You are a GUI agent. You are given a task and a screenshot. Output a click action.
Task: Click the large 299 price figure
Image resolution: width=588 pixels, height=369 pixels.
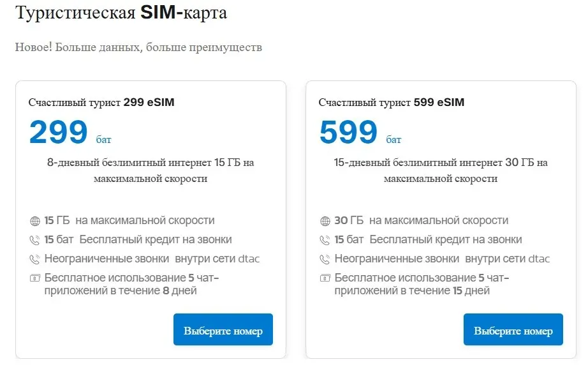59,132
